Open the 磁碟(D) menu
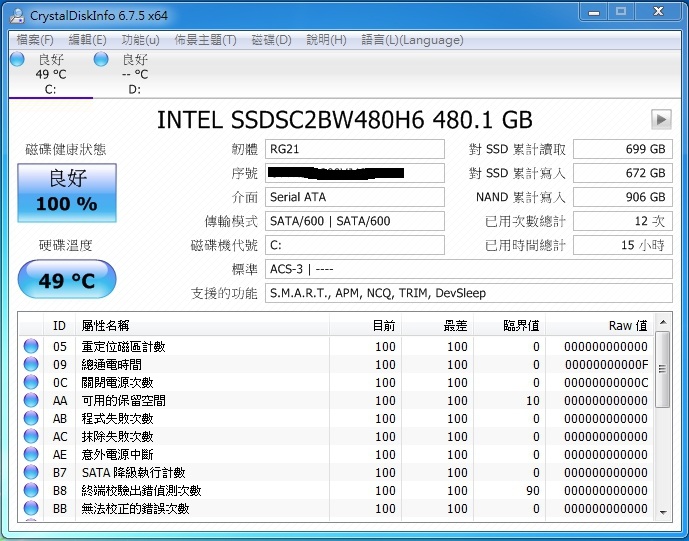Screen dimensions: 689x541 [x=272, y=40]
